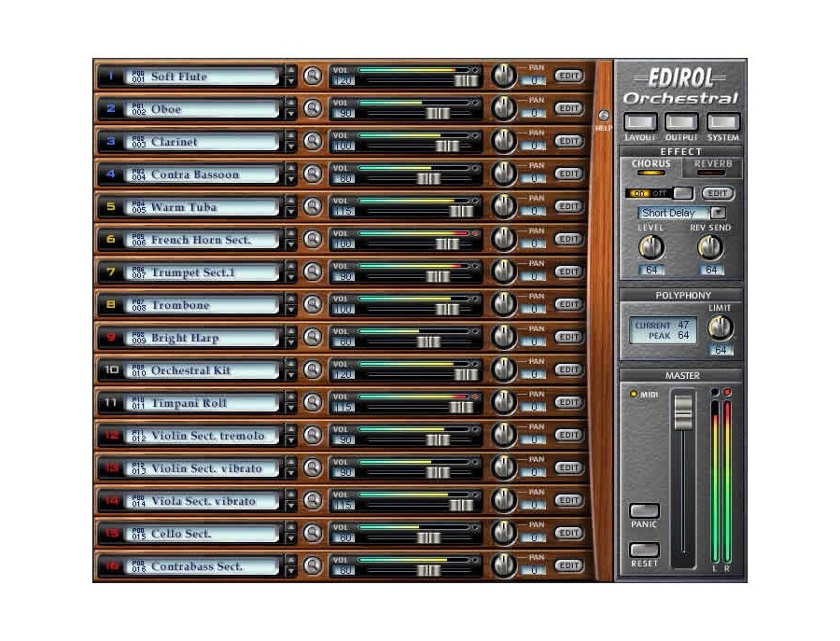Open instrument search for Timpani Roll part

point(313,403)
